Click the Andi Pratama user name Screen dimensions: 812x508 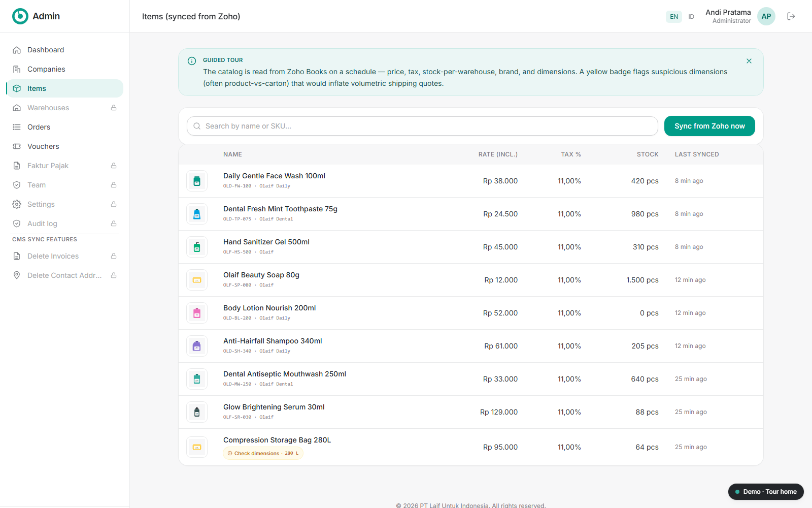point(728,12)
